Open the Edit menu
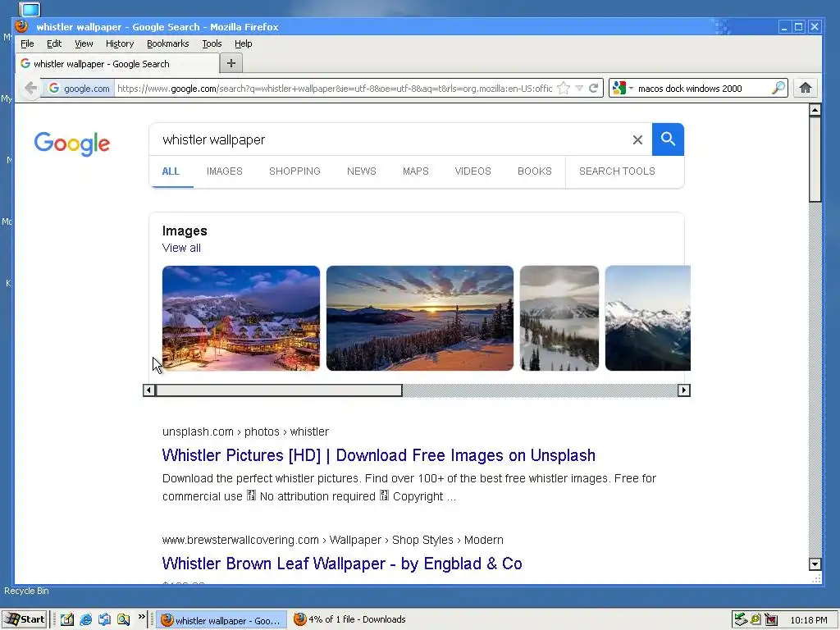 coord(54,43)
